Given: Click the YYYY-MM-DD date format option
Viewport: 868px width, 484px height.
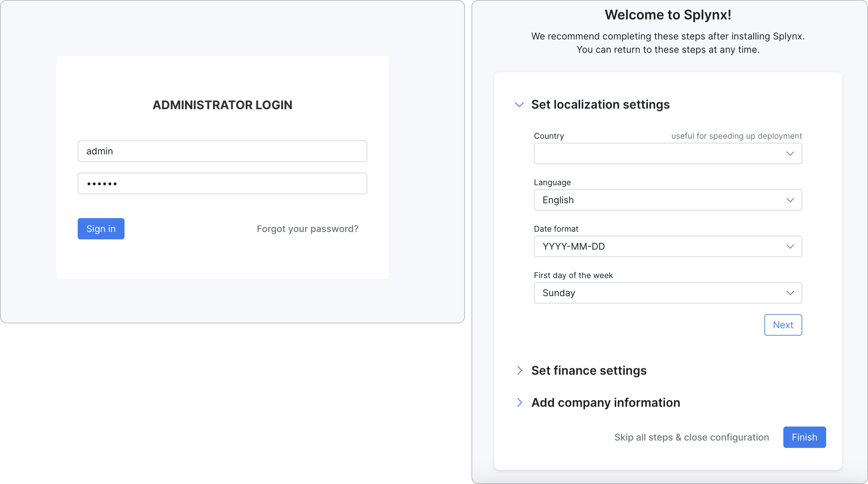Looking at the screenshot, I should [x=668, y=246].
